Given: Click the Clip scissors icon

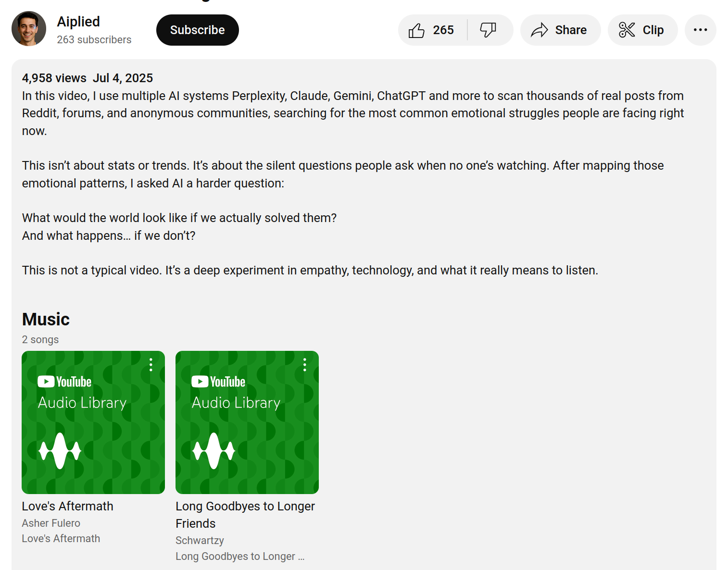Looking at the screenshot, I should 627,30.
